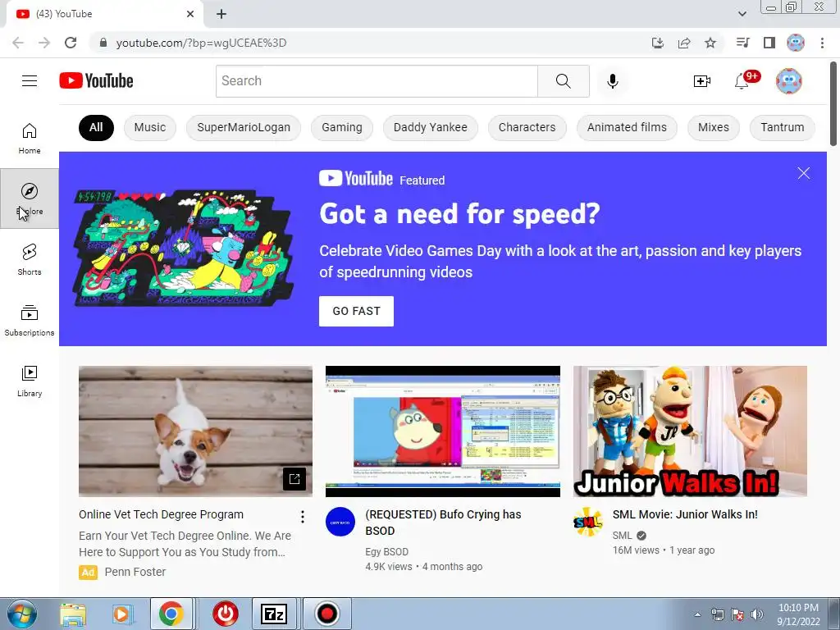The width and height of the screenshot is (840, 630).
Task: Click the GO FAST button
Action: 356,311
